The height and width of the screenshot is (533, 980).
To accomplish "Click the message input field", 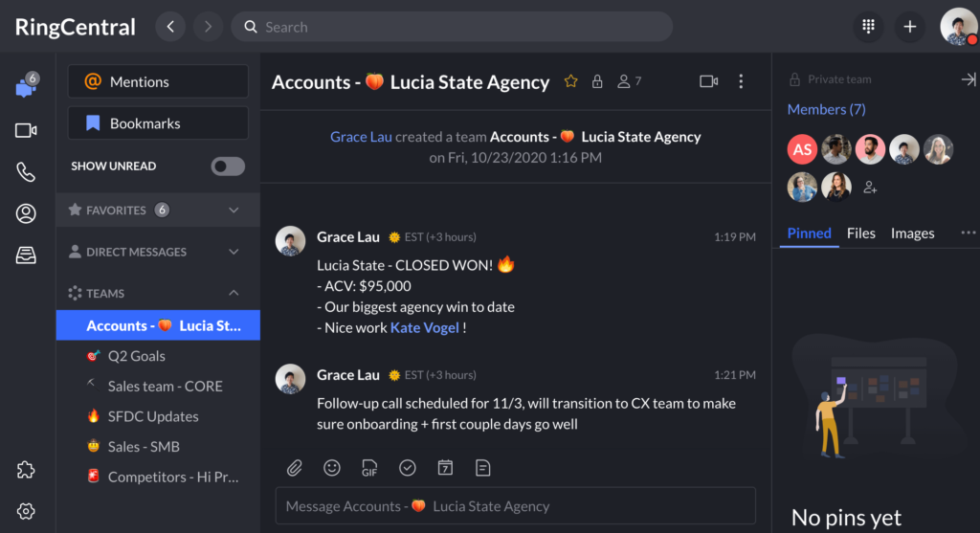I will pyautogui.click(x=515, y=506).
